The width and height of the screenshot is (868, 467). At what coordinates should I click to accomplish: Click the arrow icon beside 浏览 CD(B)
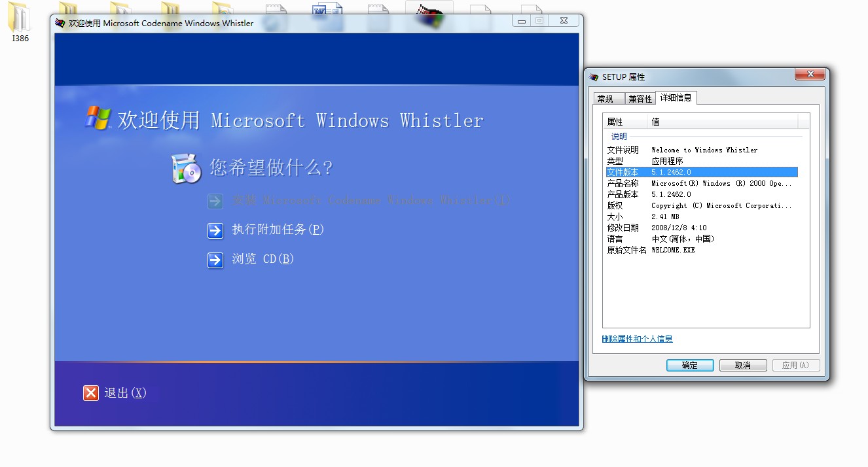[215, 260]
